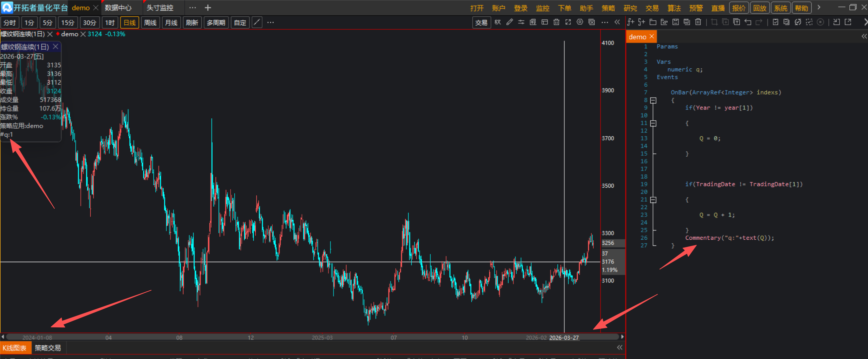This screenshot has width=868, height=359.
Task: Open chart settings sliders icon
Action: 521,22
